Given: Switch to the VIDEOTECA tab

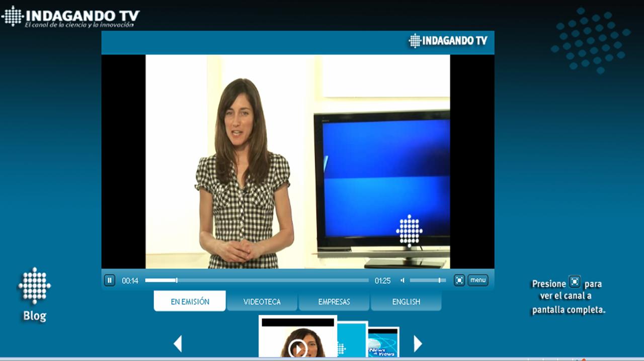Looking at the screenshot, I should [262, 302].
